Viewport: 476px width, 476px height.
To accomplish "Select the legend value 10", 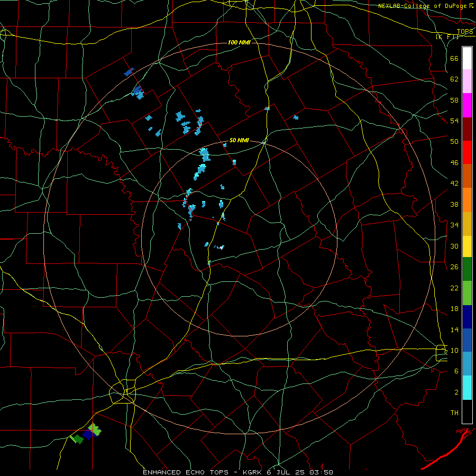I will click(x=454, y=351).
